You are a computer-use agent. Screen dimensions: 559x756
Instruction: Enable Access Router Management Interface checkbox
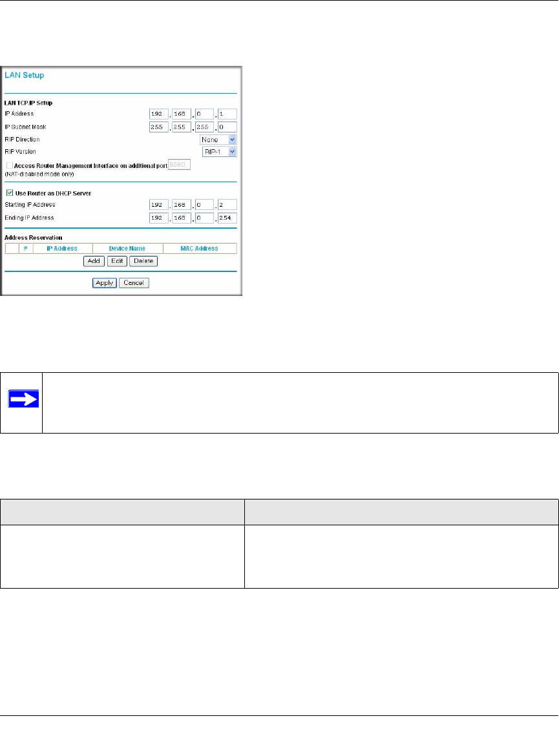[x=9, y=165]
